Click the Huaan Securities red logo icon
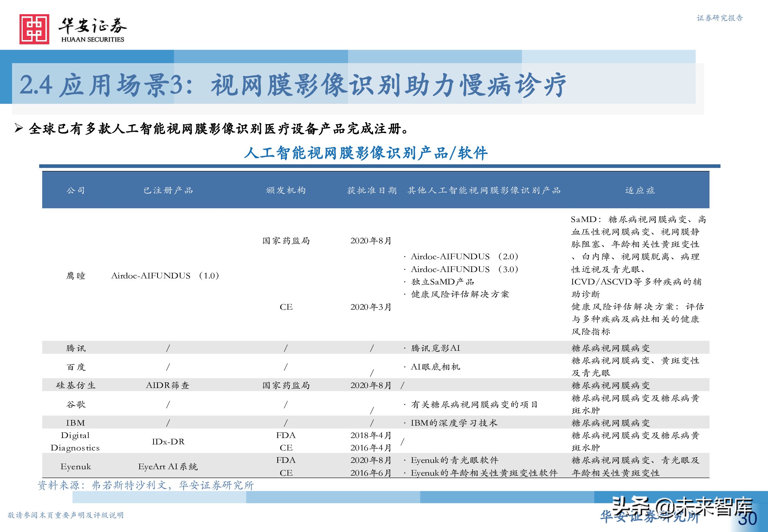This screenshot has height=532, width=768. click(x=34, y=29)
